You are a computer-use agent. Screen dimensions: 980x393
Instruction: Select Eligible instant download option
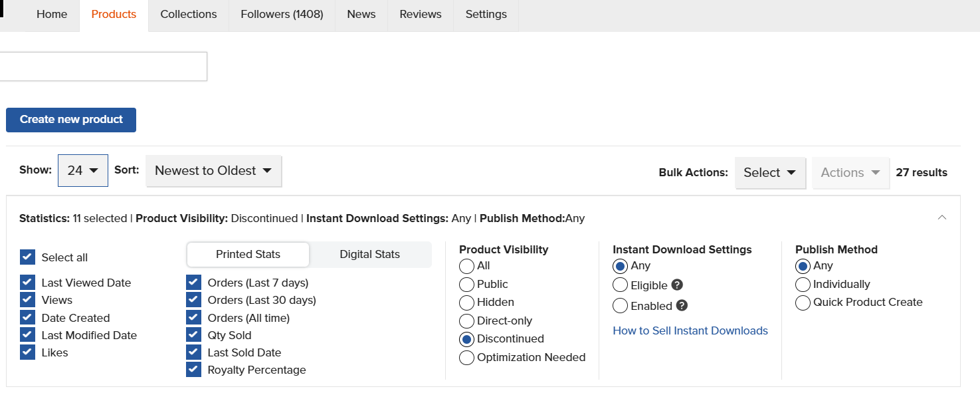[620, 285]
